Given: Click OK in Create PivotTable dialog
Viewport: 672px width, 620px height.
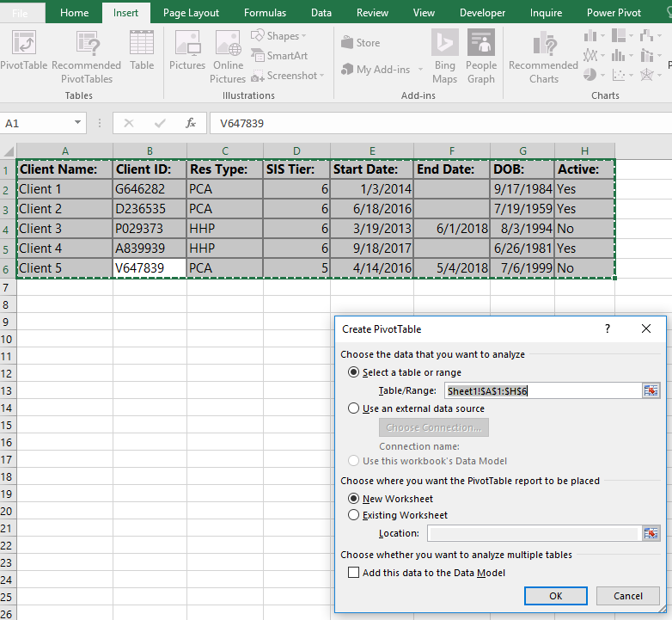Looking at the screenshot, I should 555,596.
